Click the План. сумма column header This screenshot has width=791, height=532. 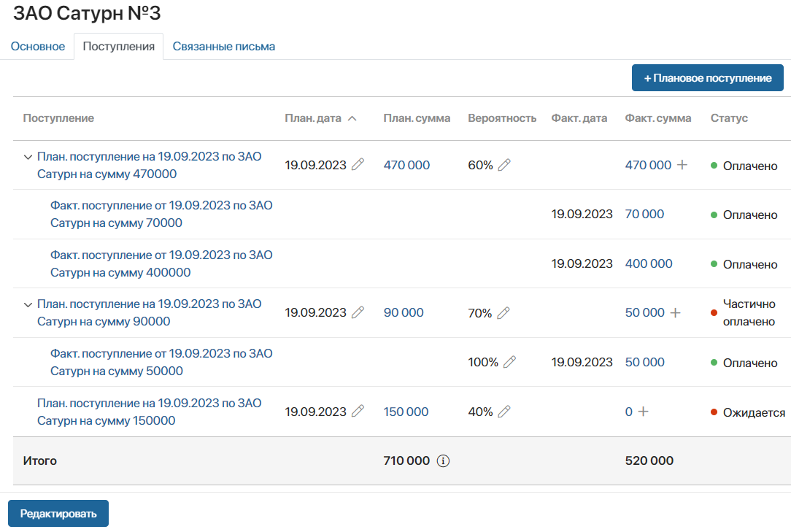pyautogui.click(x=417, y=118)
